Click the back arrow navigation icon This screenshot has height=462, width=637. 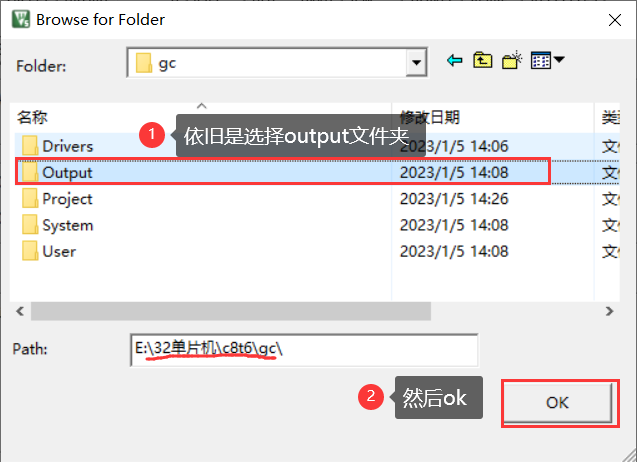[x=455, y=61]
